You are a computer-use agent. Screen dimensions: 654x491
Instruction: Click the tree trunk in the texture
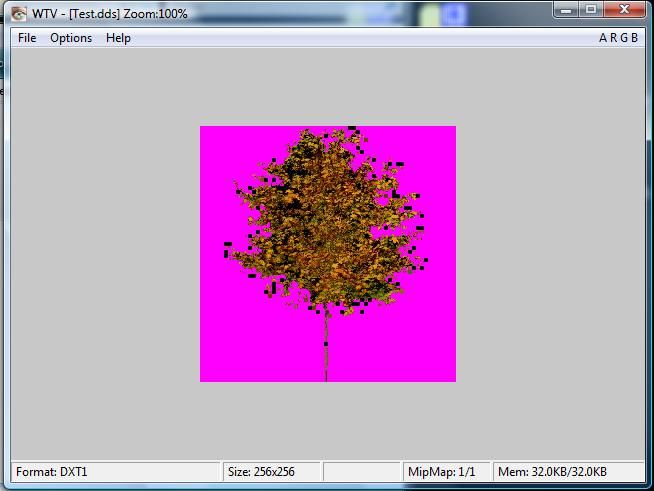326,350
